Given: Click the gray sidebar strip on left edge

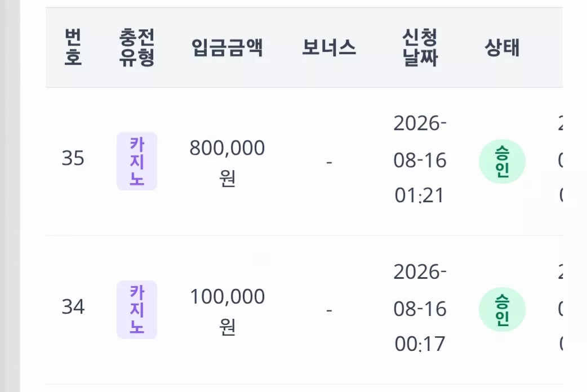Looking at the screenshot, I should pos(10,196).
